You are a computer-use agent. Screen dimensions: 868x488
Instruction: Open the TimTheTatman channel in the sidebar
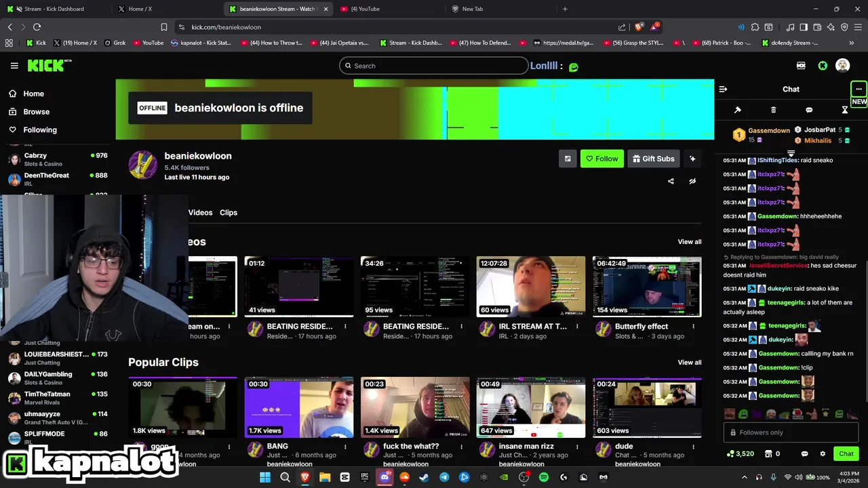pyautogui.click(x=58, y=398)
